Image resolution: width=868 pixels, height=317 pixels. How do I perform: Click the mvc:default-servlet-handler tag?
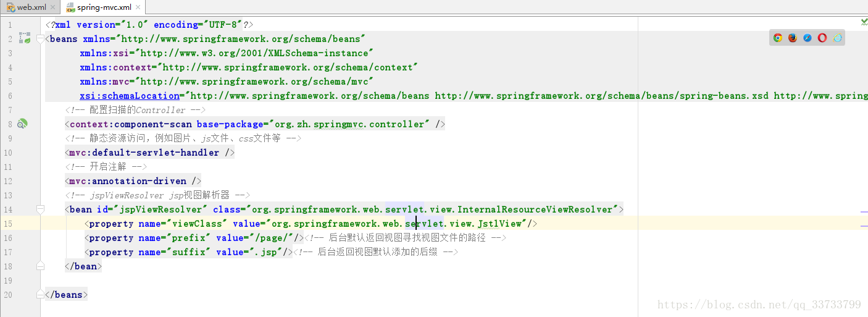[x=150, y=153]
